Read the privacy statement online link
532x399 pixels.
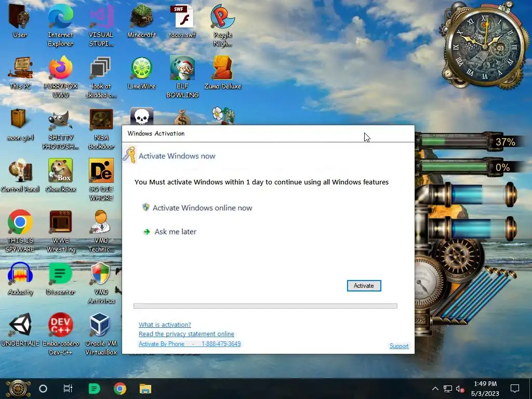pyautogui.click(x=187, y=334)
